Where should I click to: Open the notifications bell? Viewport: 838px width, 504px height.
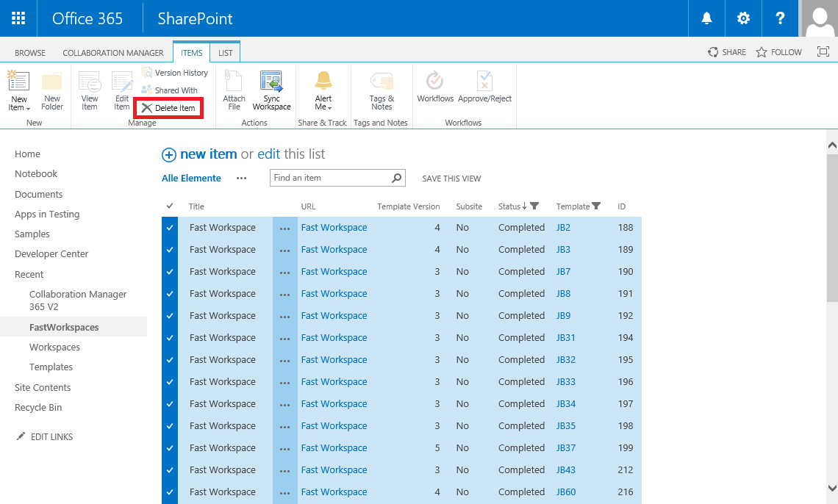(706, 18)
